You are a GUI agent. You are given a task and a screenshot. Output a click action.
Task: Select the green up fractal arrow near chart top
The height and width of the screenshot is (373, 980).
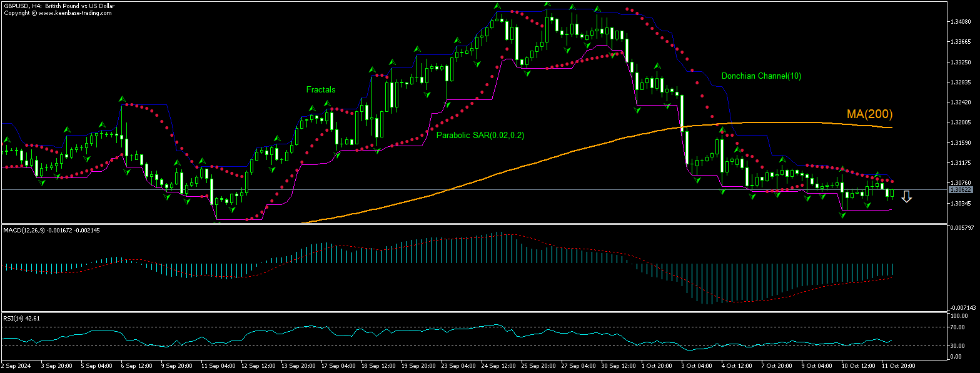pos(497,6)
